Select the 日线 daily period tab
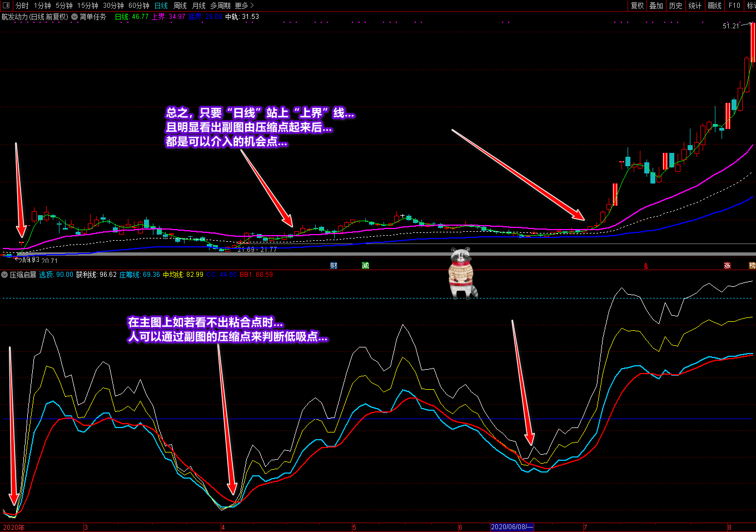This screenshot has height=532, width=756. pos(161,6)
